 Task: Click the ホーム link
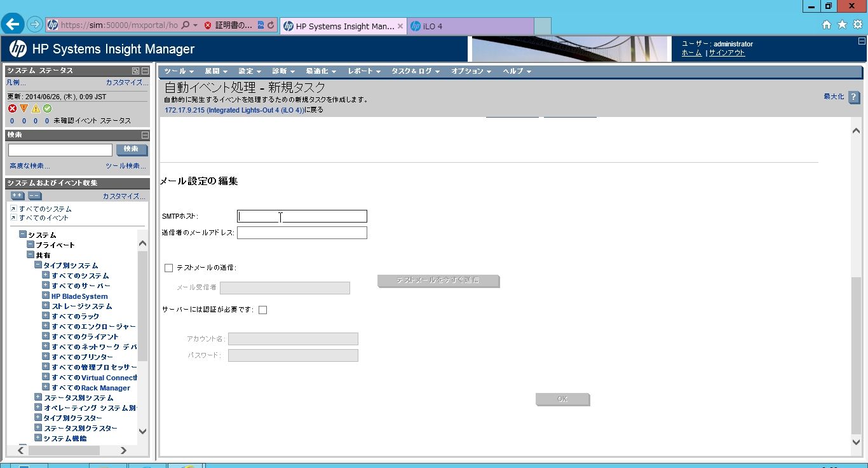point(691,53)
